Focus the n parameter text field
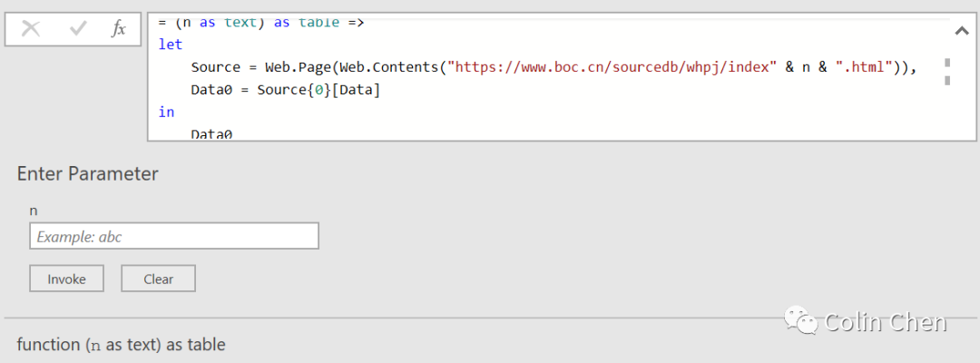This screenshot has width=980, height=363. pos(174,236)
